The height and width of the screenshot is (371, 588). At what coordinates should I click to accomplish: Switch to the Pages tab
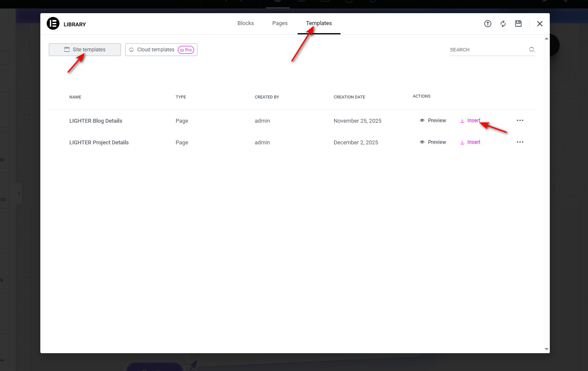[x=280, y=23]
